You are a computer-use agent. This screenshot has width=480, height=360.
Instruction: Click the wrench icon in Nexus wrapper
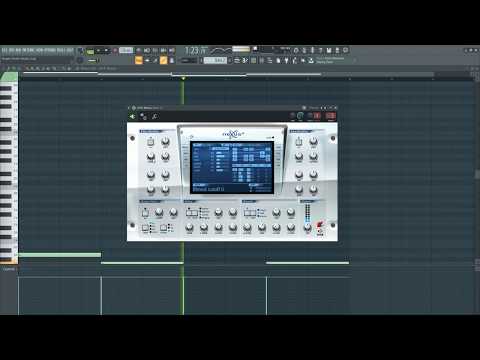[x=154, y=116]
